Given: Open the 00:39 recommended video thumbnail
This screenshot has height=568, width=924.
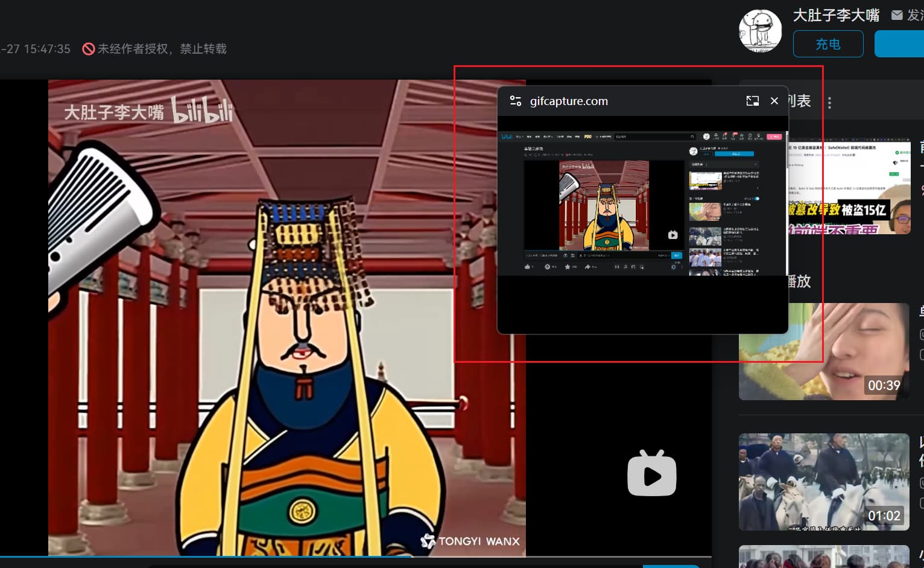Looking at the screenshot, I should click(x=824, y=350).
